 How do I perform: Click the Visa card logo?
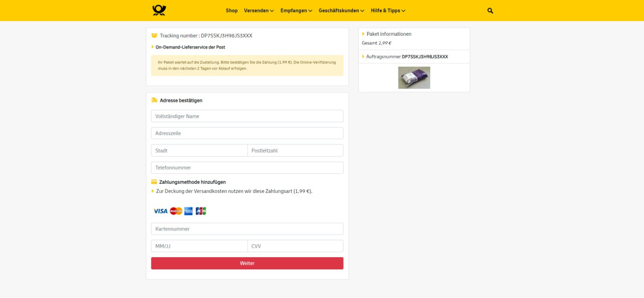160,211
